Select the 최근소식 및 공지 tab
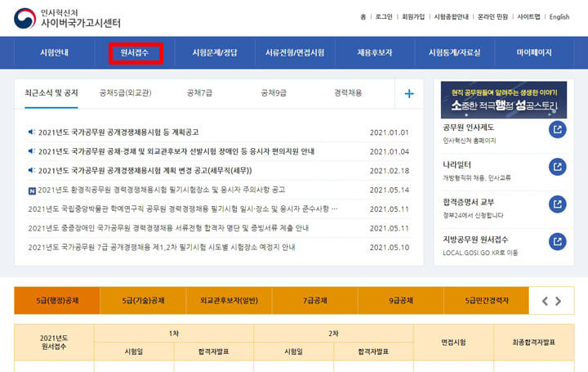Screen dimensions: 588x372 [51, 93]
